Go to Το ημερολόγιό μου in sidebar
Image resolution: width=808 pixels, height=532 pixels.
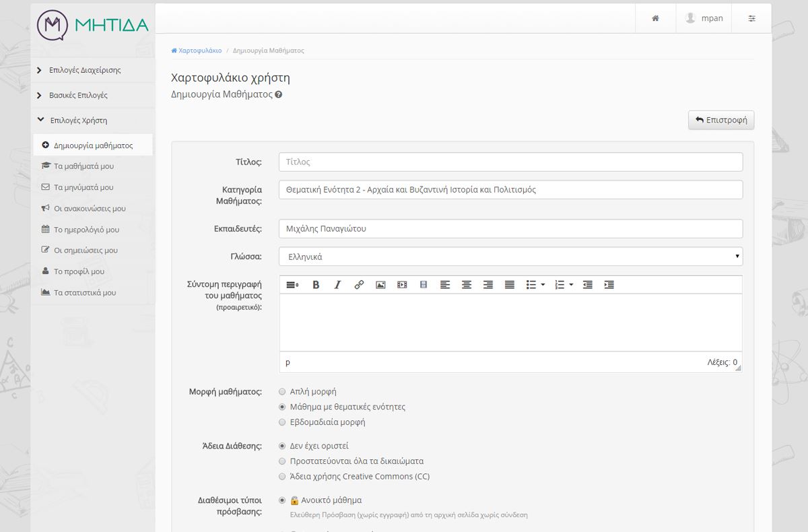coord(86,230)
